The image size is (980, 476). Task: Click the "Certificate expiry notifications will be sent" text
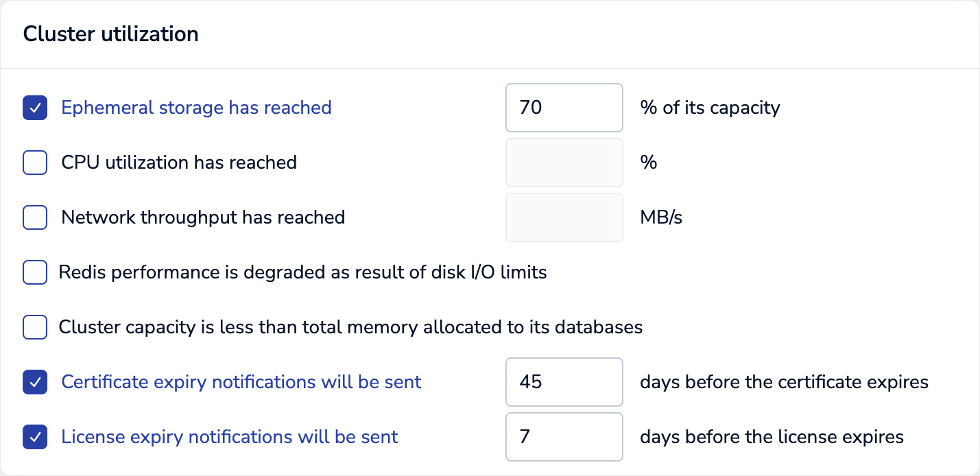click(241, 382)
